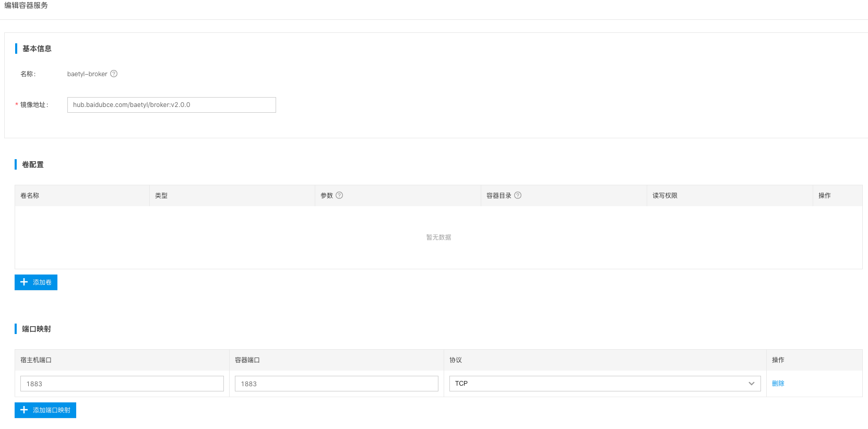Click the 宿主机端口 input showing 1883
The width and height of the screenshot is (868, 429).
click(122, 384)
